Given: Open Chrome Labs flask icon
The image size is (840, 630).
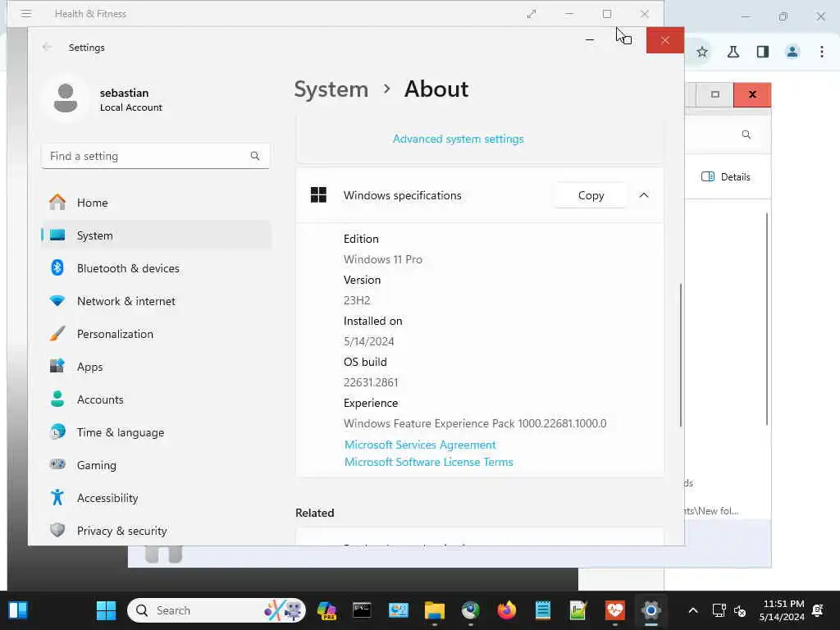Looking at the screenshot, I should coord(733,52).
